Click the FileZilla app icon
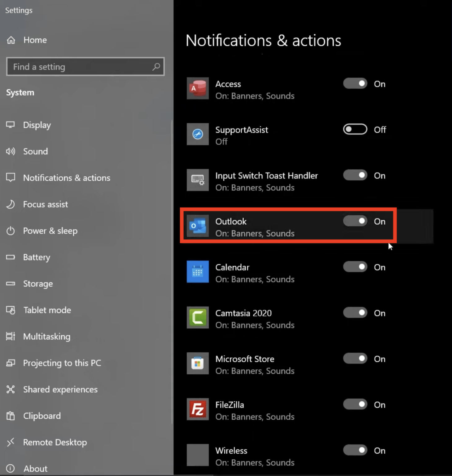This screenshot has width=452, height=476. [x=197, y=409]
